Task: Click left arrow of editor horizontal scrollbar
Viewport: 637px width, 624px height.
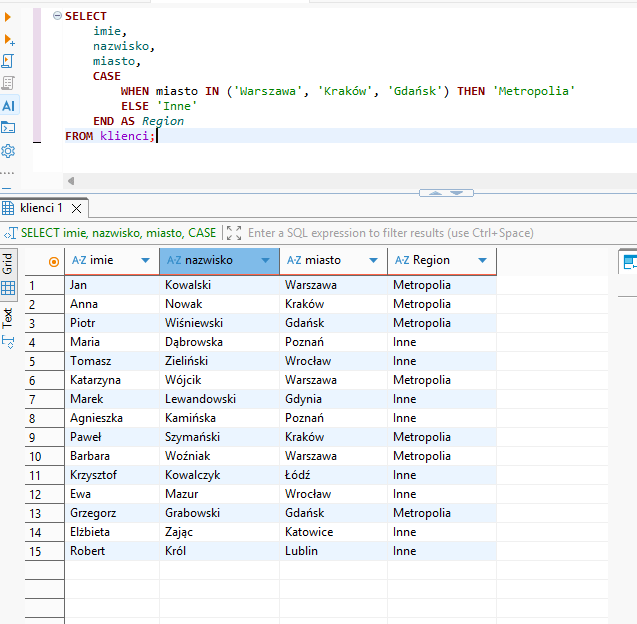Action: [71, 181]
